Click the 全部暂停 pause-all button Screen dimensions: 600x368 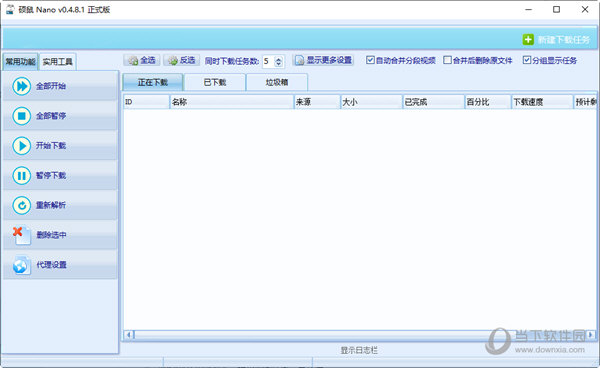pyautogui.click(x=60, y=116)
